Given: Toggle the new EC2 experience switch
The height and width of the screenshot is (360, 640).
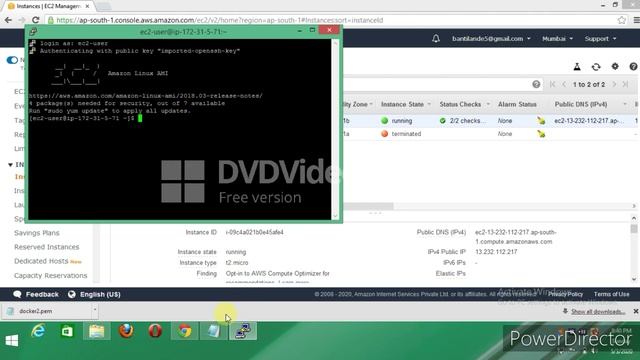Looking at the screenshot, I should click(x=12, y=60).
